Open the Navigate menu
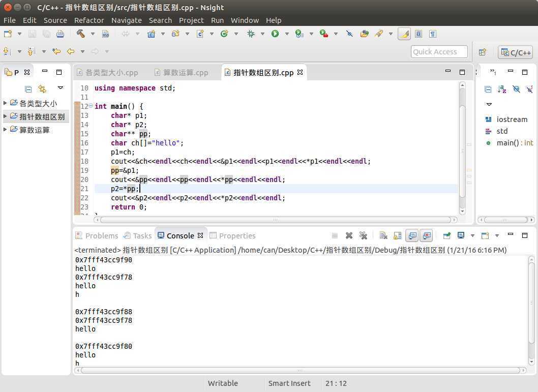The image size is (538, 392). click(x=126, y=20)
